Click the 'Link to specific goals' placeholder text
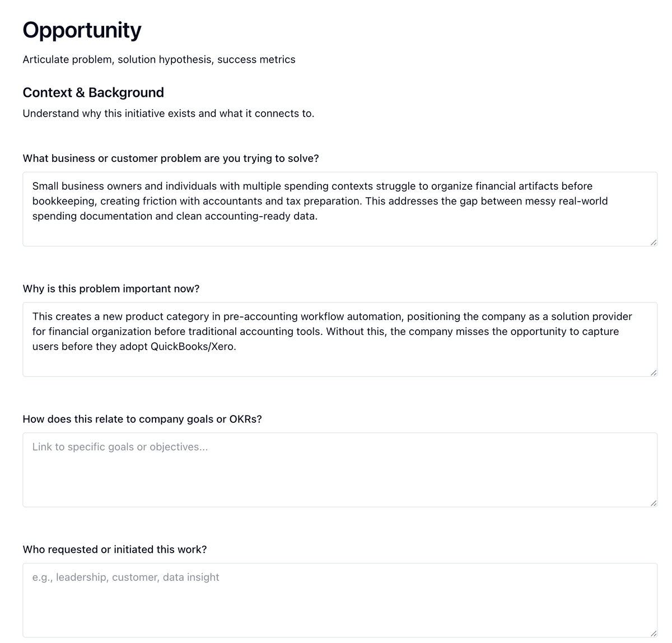This screenshot has width=672, height=643. click(x=120, y=447)
